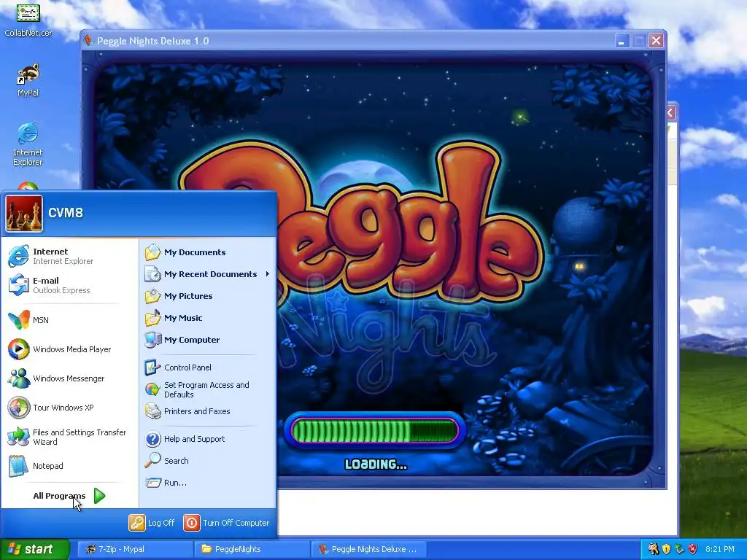Viewport: 747px width, 560px height.
Task: Open Files and Settings Transfer Wizard
Action: point(70,437)
